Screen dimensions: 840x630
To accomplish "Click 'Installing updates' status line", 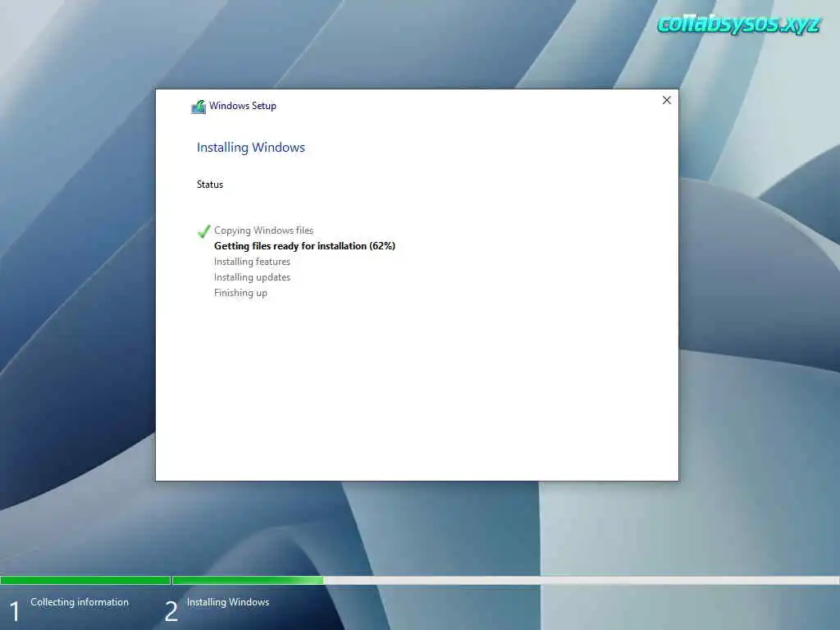I will point(252,277).
